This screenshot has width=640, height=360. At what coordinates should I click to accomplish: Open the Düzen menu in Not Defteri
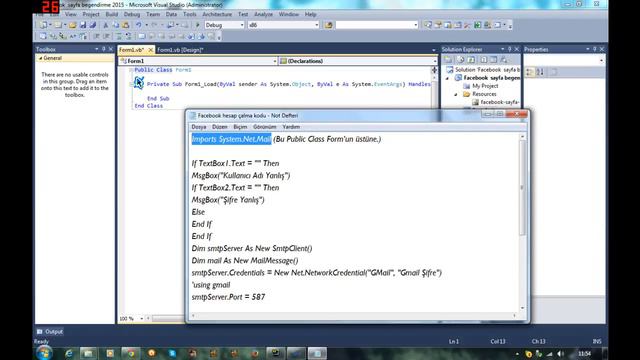point(219,127)
